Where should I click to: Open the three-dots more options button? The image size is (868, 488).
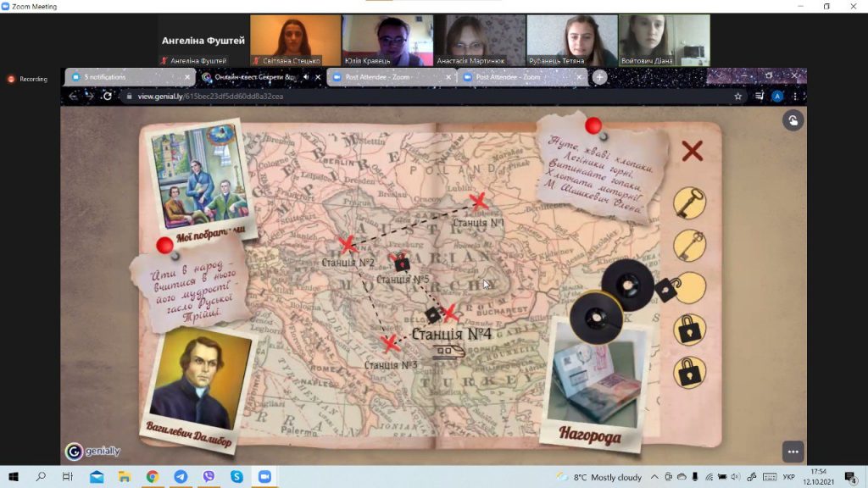click(793, 452)
